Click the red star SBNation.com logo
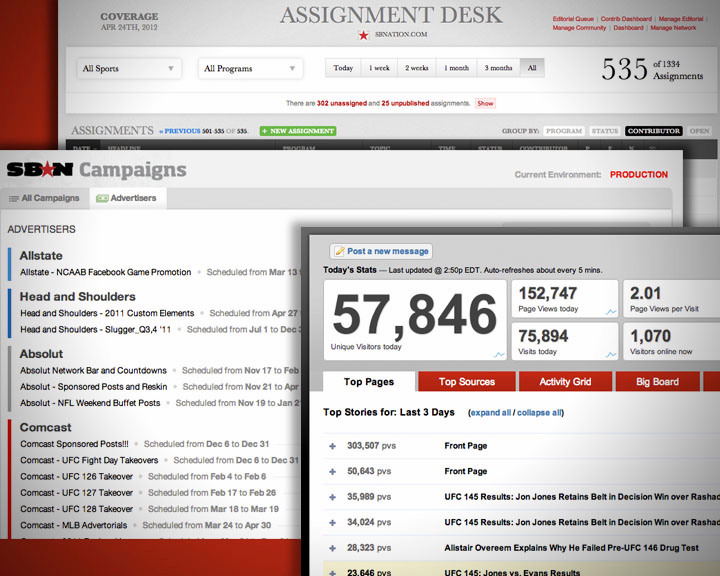Image resolution: width=720 pixels, height=576 pixels. pos(363,35)
